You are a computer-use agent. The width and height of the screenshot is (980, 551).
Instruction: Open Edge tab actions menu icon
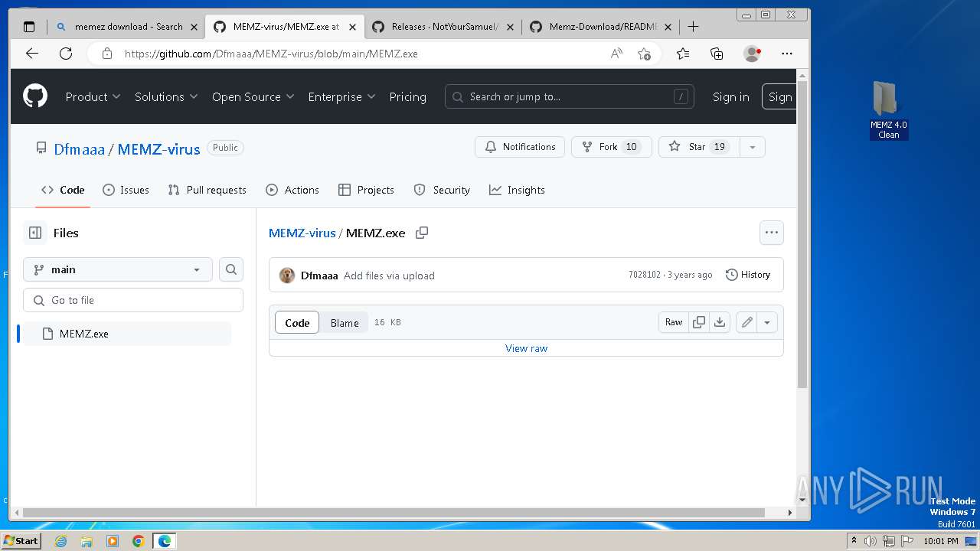click(29, 27)
